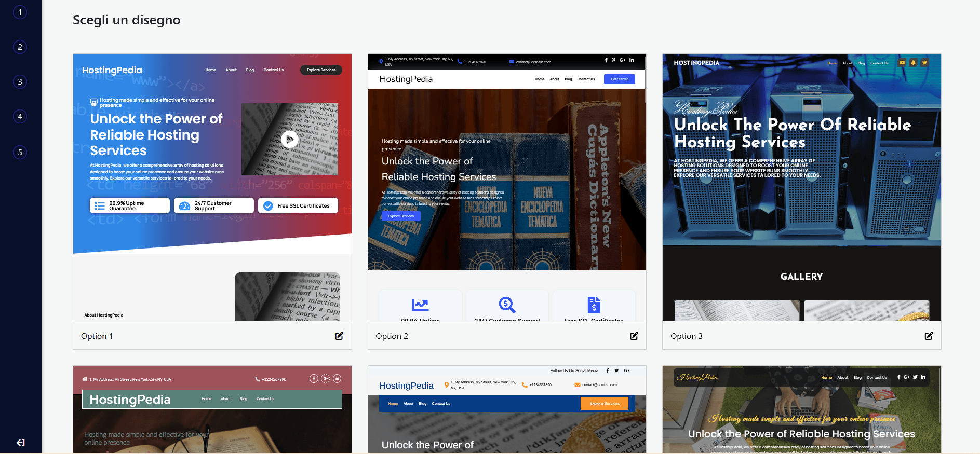The width and height of the screenshot is (980, 454).
Task: Choose the blue navbar design in the bottom row
Action: pos(507,409)
